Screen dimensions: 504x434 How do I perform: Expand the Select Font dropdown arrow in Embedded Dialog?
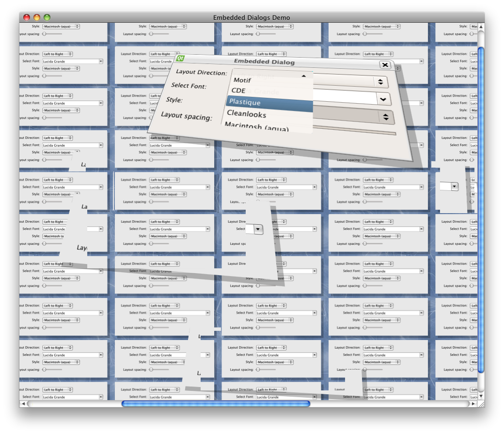[383, 99]
